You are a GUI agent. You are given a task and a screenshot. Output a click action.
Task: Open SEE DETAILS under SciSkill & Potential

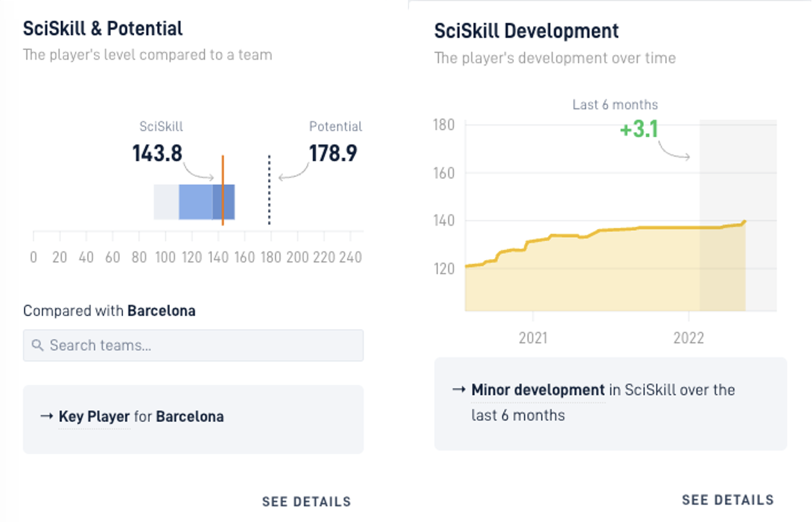pyautogui.click(x=307, y=501)
